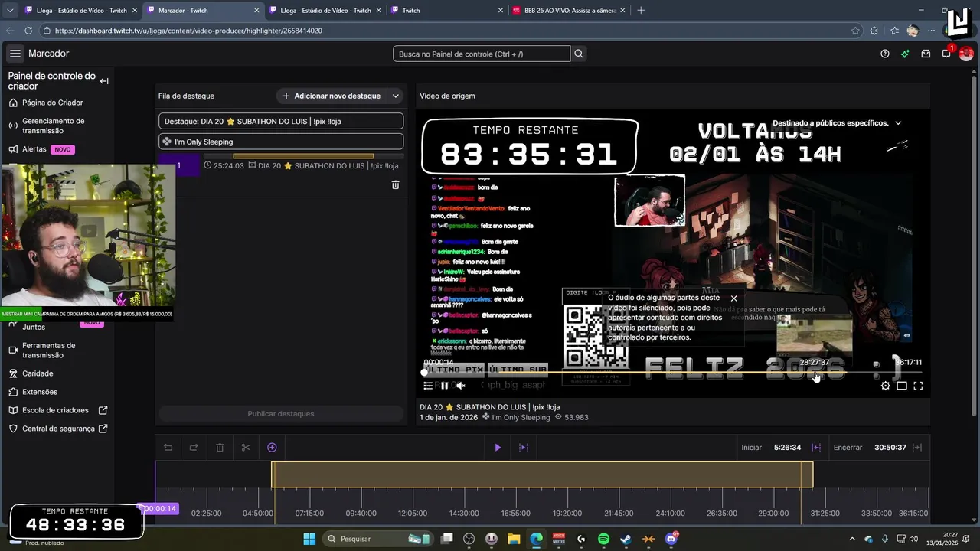Screen dimensions: 980x551
Task: Open Windows Start menu
Action: pos(309,539)
